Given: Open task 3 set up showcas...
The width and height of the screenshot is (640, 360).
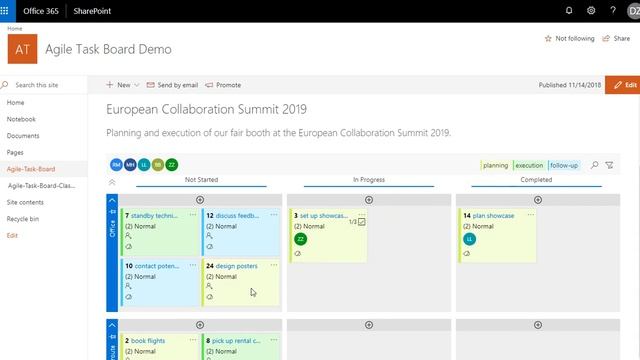Looking at the screenshot, I should pos(324,216).
